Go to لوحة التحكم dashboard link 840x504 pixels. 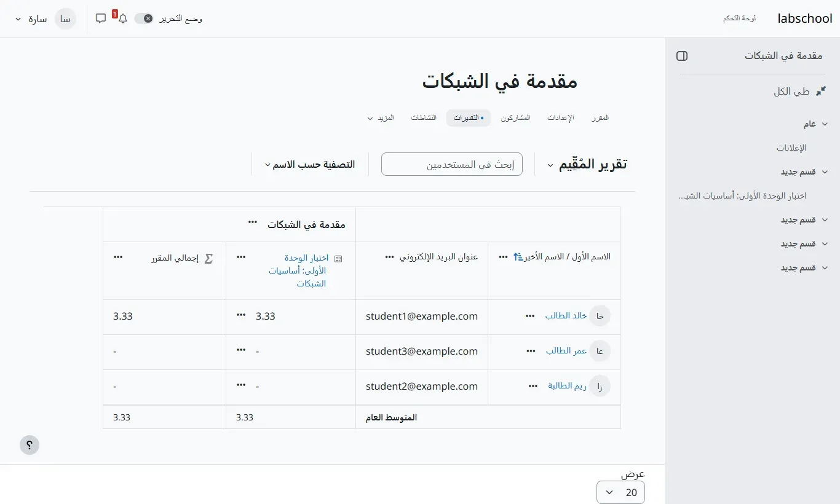point(740,18)
